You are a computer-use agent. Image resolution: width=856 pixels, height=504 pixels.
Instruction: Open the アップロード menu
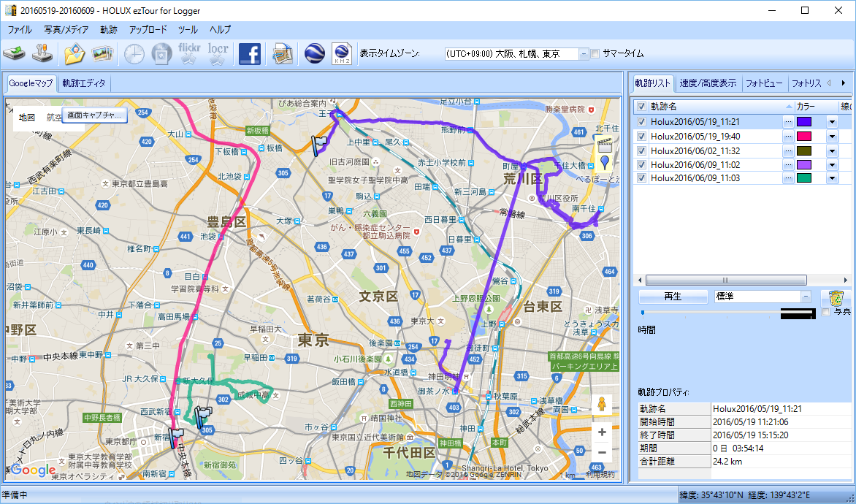[148, 29]
